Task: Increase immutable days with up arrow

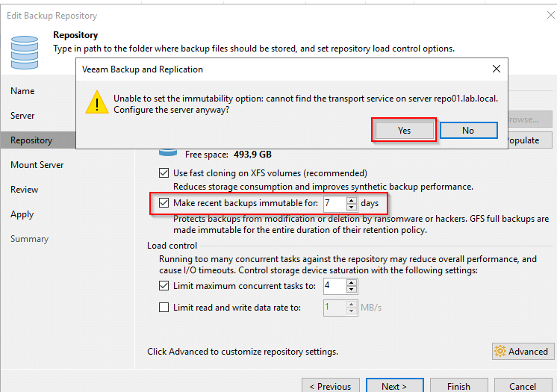Action: (352, 200)
